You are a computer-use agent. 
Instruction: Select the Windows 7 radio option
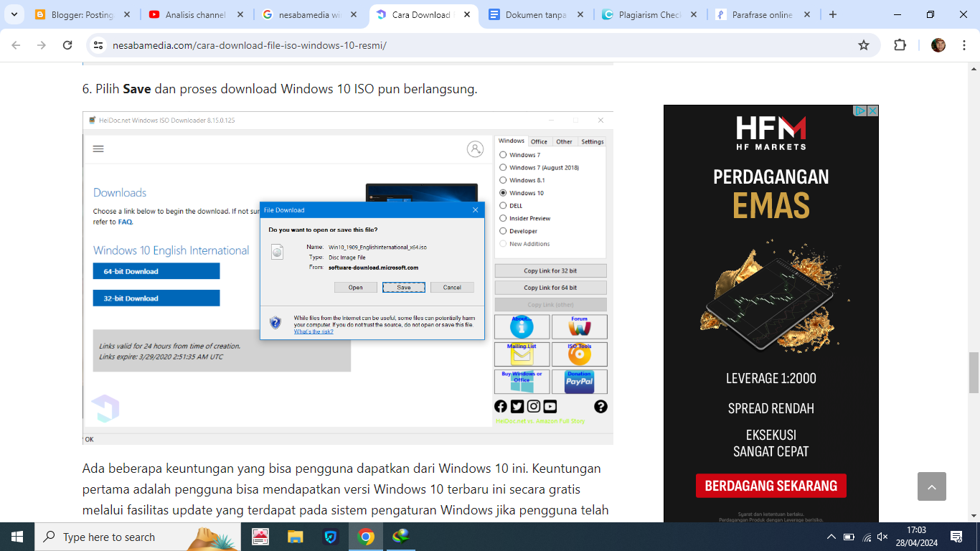[x=503, y=155]
